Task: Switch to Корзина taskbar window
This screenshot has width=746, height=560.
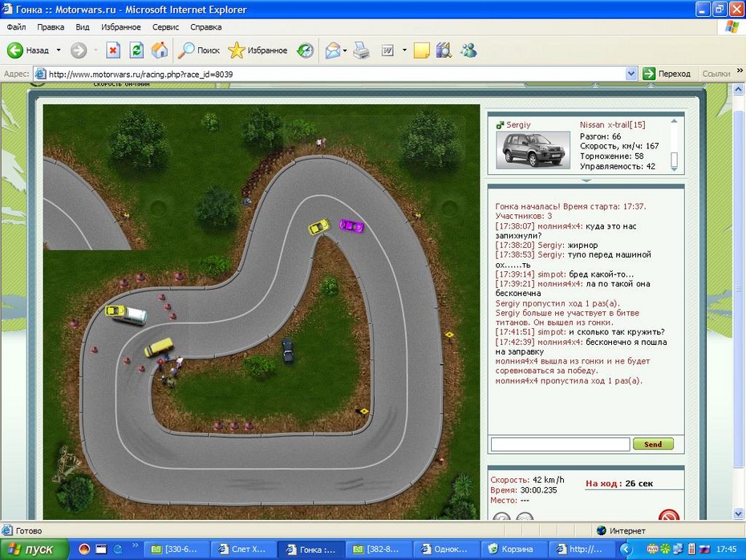Action: coord(514,549)
